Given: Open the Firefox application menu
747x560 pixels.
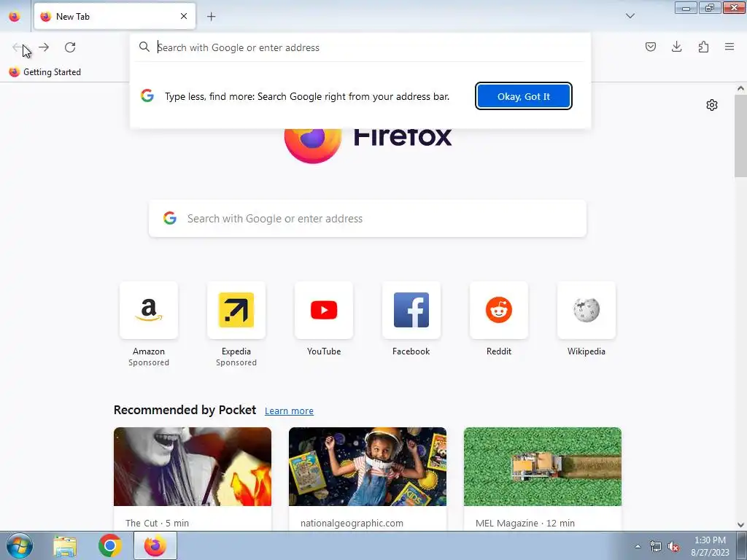Looking at the screenshot, I should tap(729, 47).
